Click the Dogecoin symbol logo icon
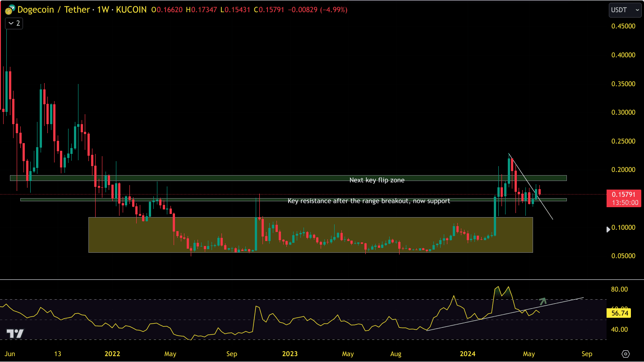This screenshot has height=362, width=644. (x=9, y=9)
